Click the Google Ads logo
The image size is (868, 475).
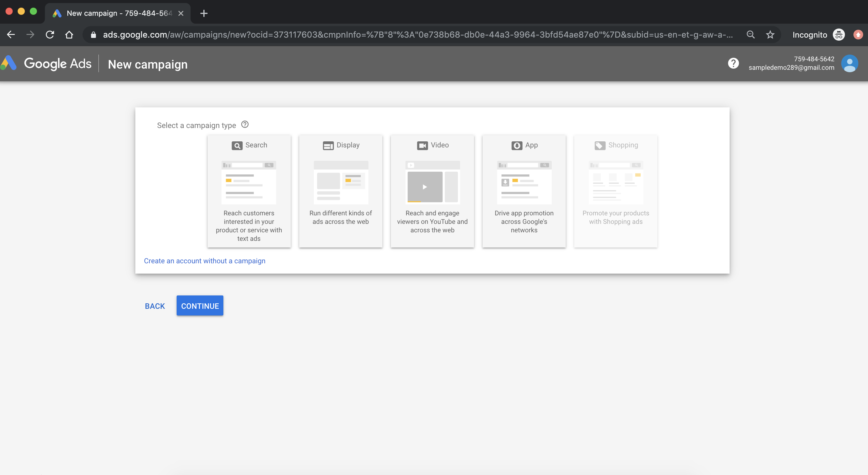tap(46, 64)
